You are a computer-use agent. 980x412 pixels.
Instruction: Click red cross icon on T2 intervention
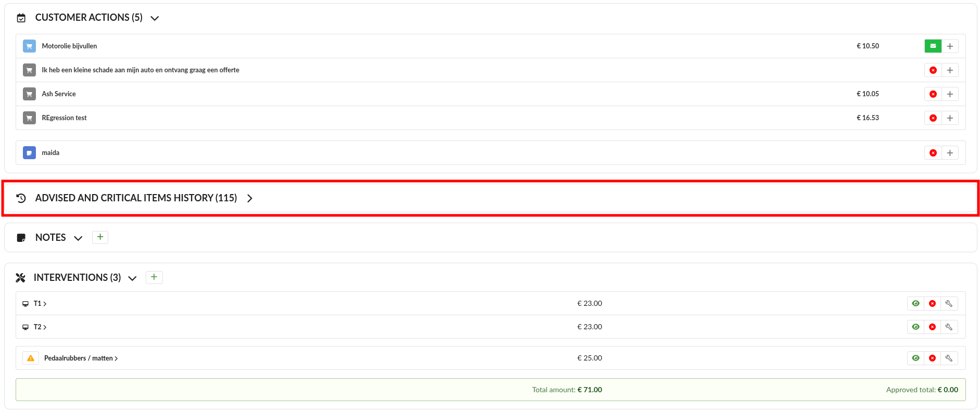tap(932, 327)
